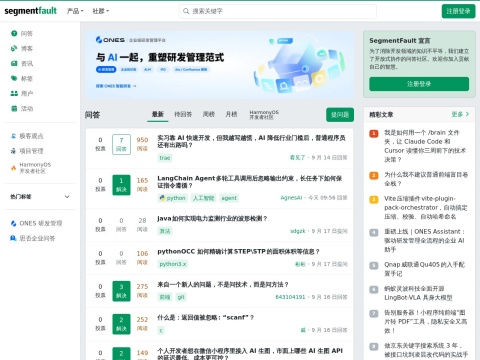Click the SegmentFault 宣言 注册登录 button
The image size is (480, 360).
pyautogui.click(x=419, y=84)
